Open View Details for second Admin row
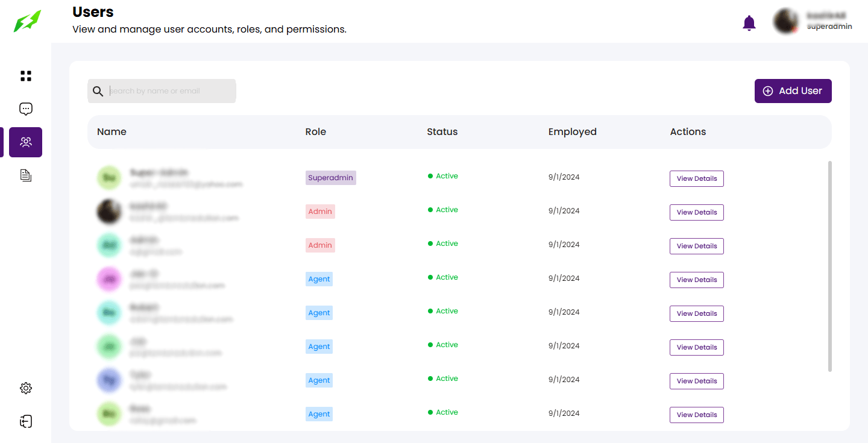 tap(696, 246)
